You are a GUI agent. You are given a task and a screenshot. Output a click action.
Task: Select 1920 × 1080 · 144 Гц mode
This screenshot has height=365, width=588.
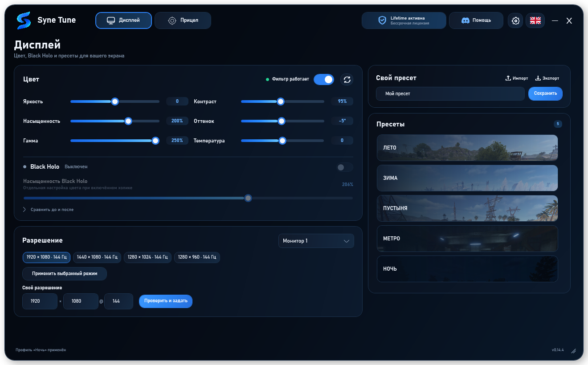click(46, 257)
